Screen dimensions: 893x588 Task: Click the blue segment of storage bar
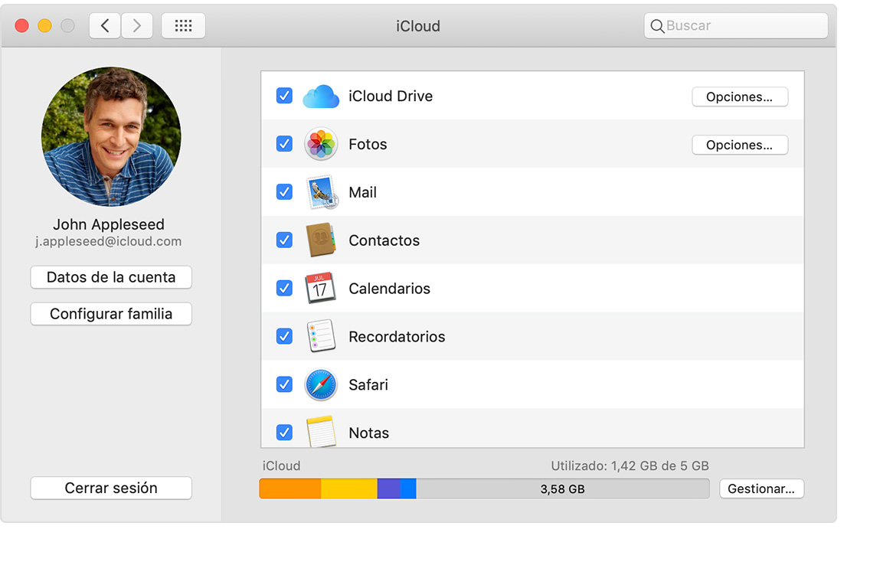(408, 488)
